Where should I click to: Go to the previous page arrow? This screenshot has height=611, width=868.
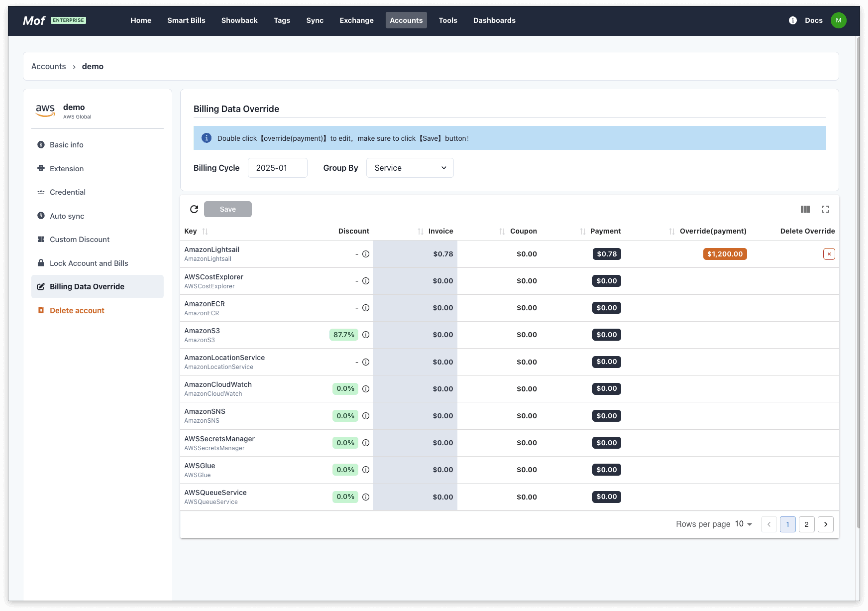pyautogui.click(x=769, y=524)
